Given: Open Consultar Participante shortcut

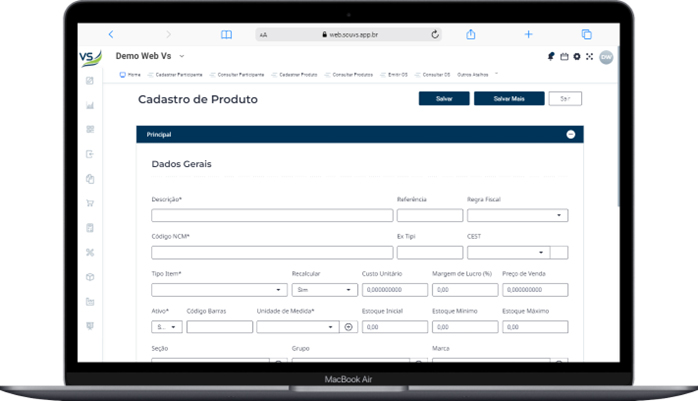Looking at the screenshot, I should pos(237,75).
